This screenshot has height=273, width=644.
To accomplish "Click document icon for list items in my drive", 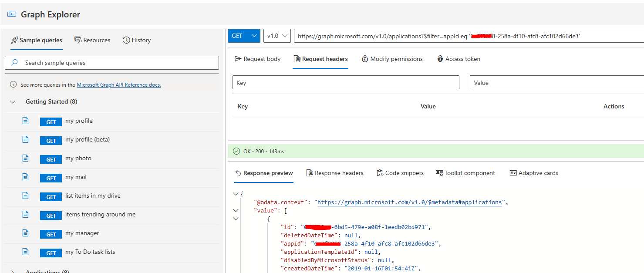I will (25, 196).
